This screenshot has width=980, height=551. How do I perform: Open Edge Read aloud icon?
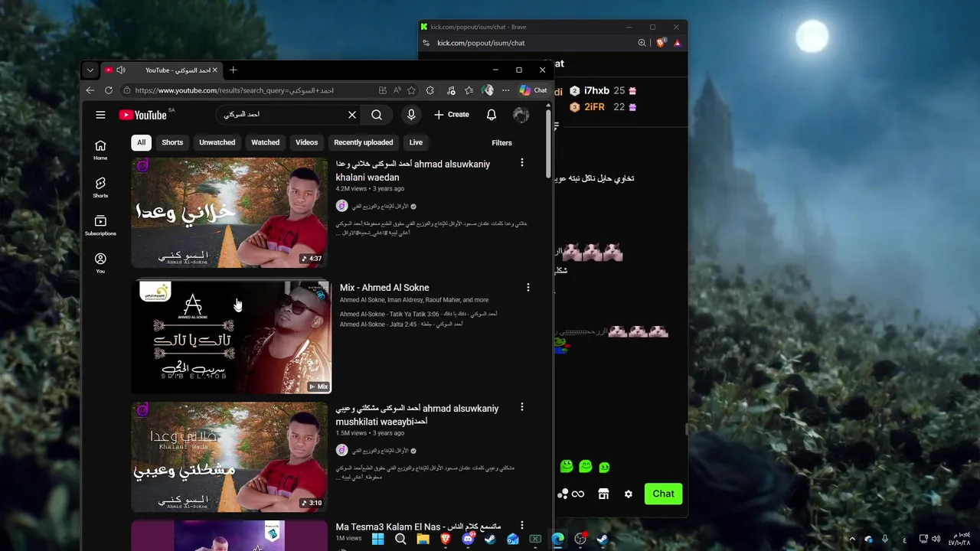click(397, 90)
